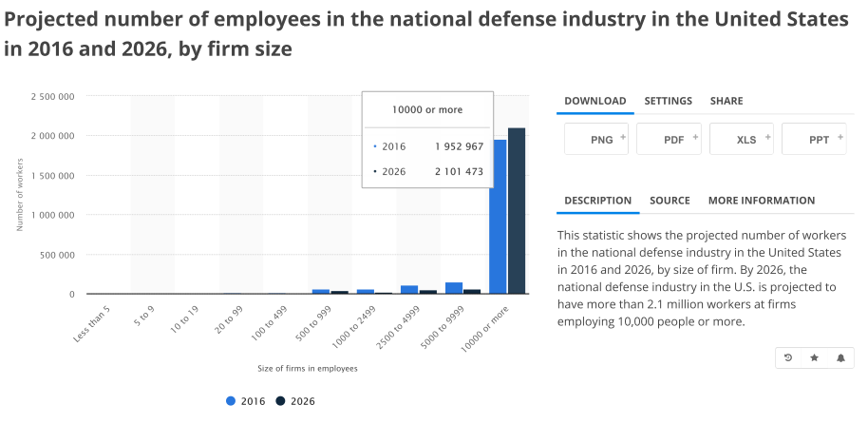Open the SOURCE tab
The width and height of the screenshot is (868, 424).
point(670,201)
